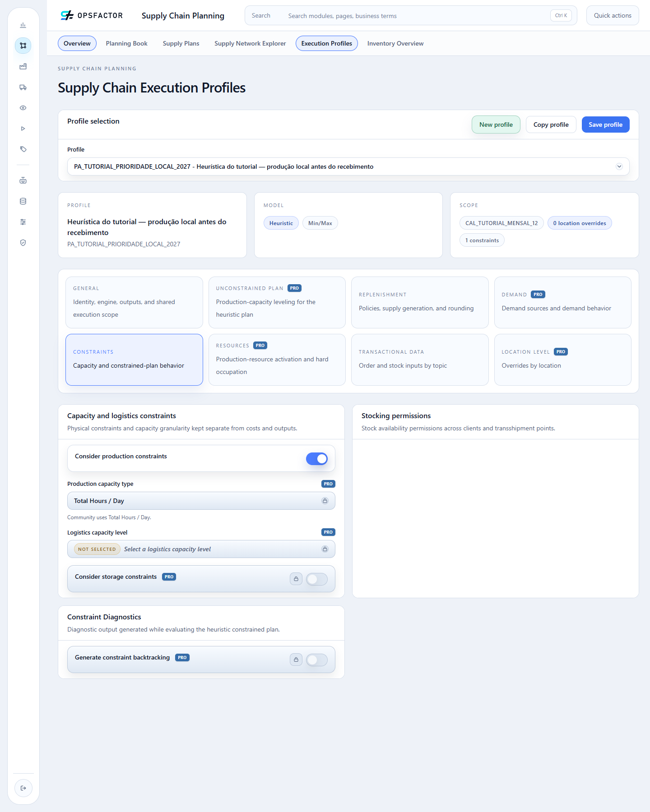Image resolution: width=650 pixels, height=812 pixels.
Task: Toggle Generate constraint backtracking switch
Action: pos(317,660)
